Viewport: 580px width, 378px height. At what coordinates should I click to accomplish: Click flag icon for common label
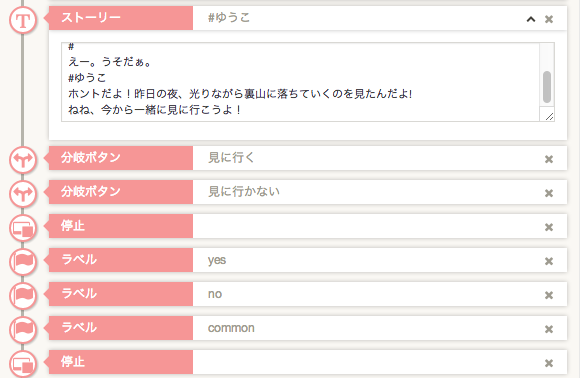tap(23, 330)
